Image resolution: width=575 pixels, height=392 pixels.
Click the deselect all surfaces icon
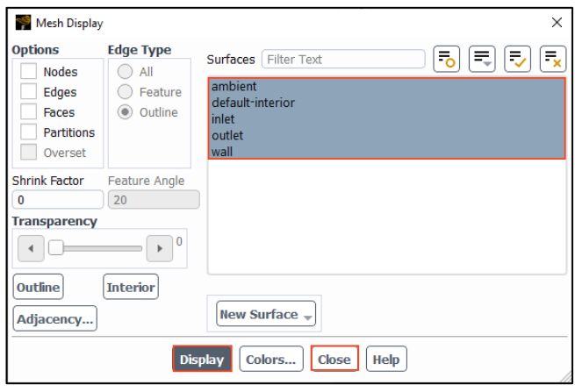pos(552,60)
